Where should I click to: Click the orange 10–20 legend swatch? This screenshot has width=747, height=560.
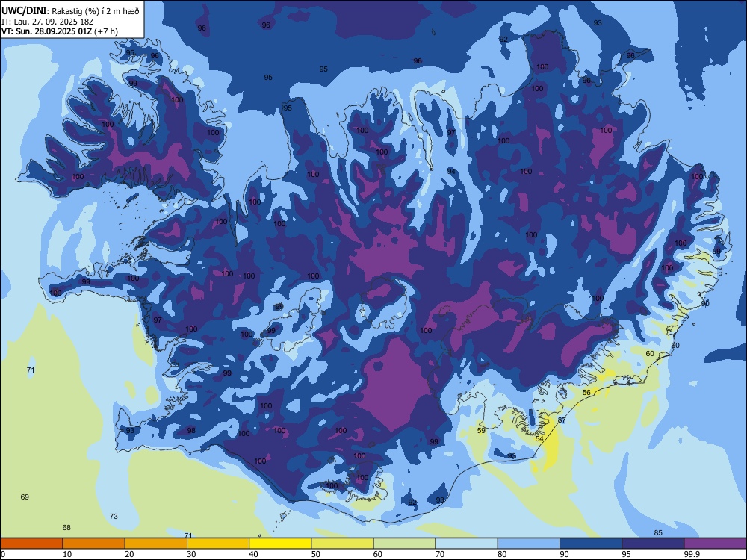coord(94,544)
